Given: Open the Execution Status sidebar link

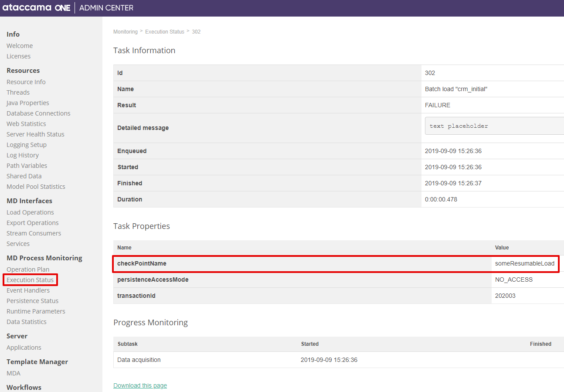Looking at the screenshot, I should click(30, 280).
